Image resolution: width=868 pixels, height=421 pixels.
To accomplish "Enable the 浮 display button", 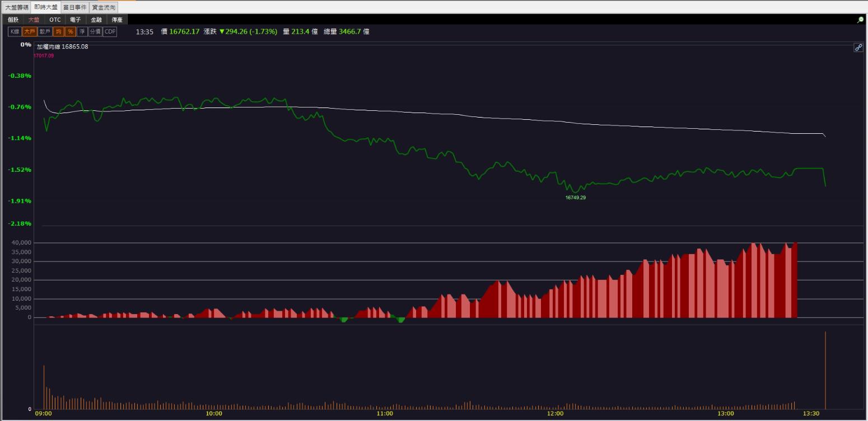I will 82,32.
